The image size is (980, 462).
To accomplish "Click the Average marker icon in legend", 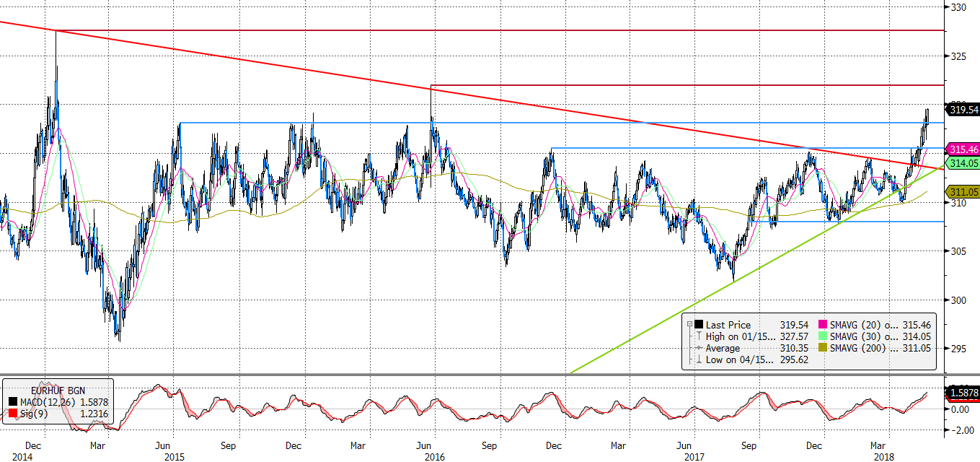I will pos(699,348).
